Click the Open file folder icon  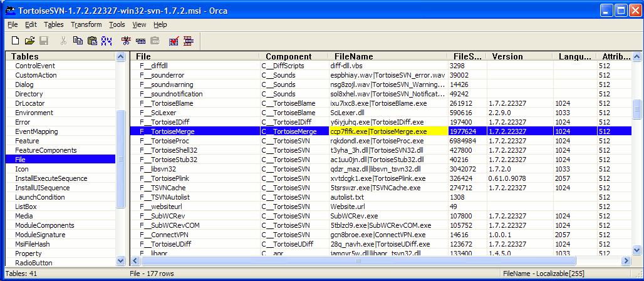point(29,41)
